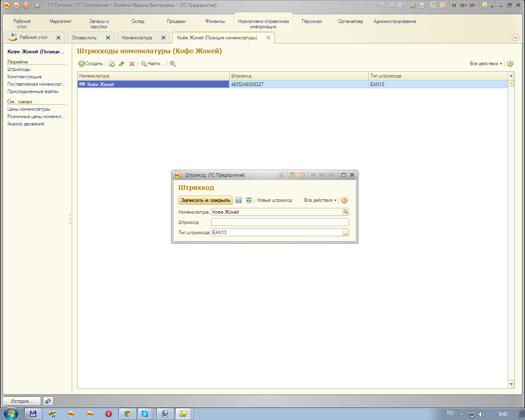The width and height of the screenshot is (525, 420).
Task: Click into the empty Штрихкод input field
Action: [x=280, y=222]
